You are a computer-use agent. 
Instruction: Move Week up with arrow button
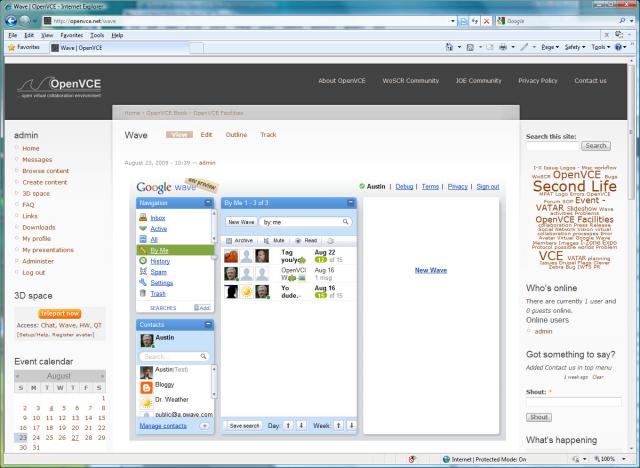click(338, 426)
